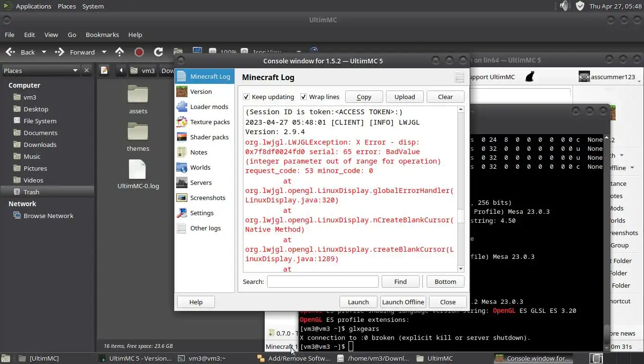Open the Places menu in top panel
This screenshot has width=644, height=364.
coord(67,6)
